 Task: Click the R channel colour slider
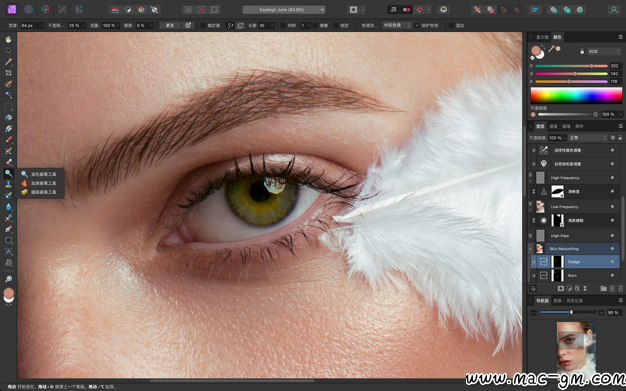click(571, 66)
